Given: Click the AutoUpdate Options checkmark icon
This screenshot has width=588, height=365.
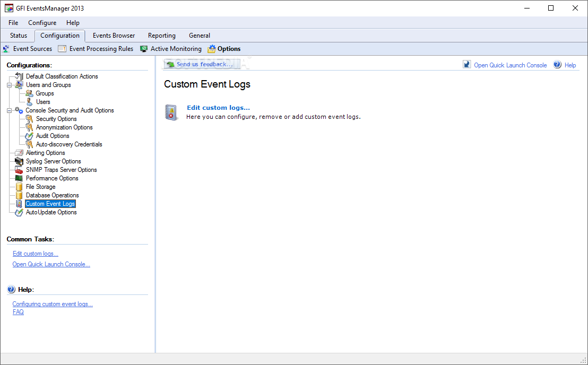Looking at the screenshot, I should 19,213.
